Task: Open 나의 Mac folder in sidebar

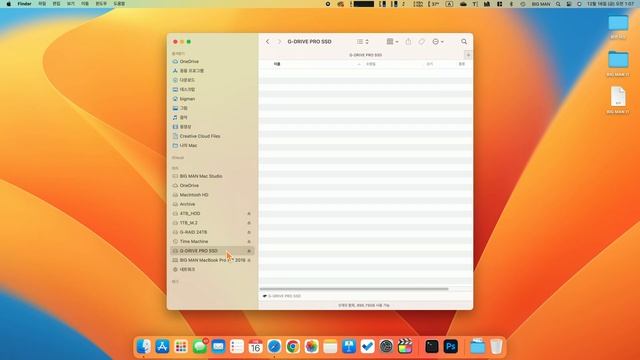Action: point(188,146)
